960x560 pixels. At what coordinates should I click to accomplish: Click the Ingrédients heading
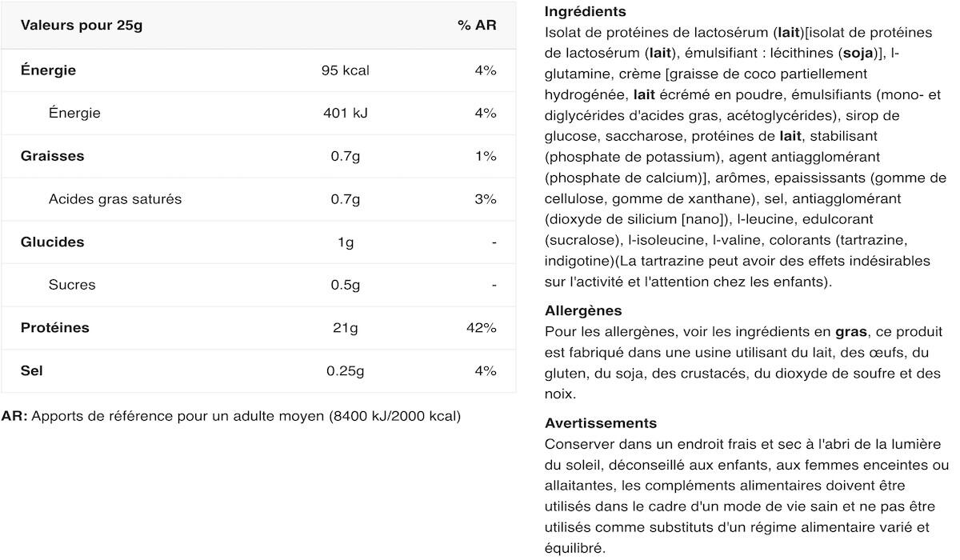pyautogui.click(x=585, y=12)
